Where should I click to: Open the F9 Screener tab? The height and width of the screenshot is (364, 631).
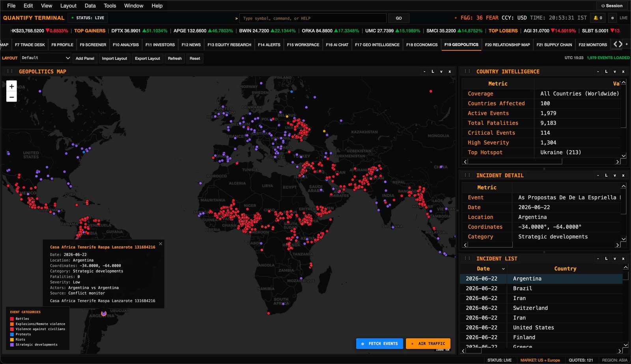coord(93,45)
